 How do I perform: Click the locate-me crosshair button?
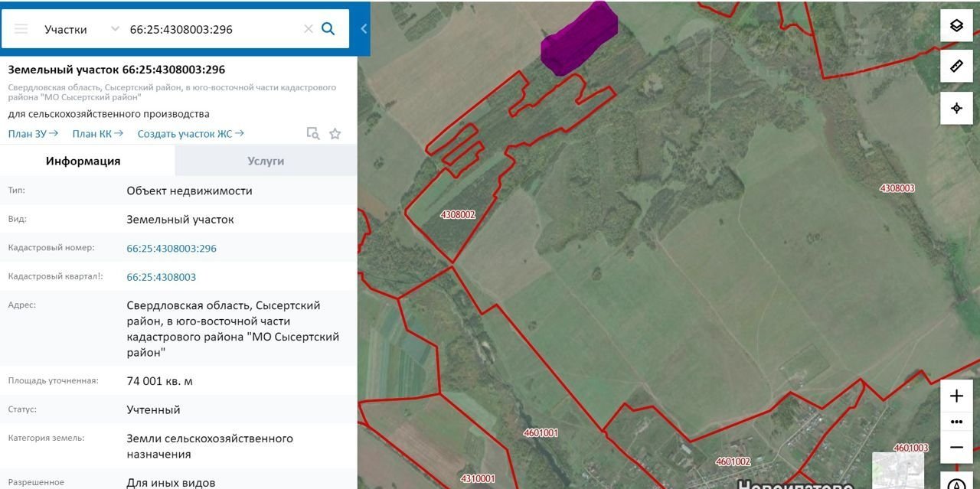tap(956, 108)
